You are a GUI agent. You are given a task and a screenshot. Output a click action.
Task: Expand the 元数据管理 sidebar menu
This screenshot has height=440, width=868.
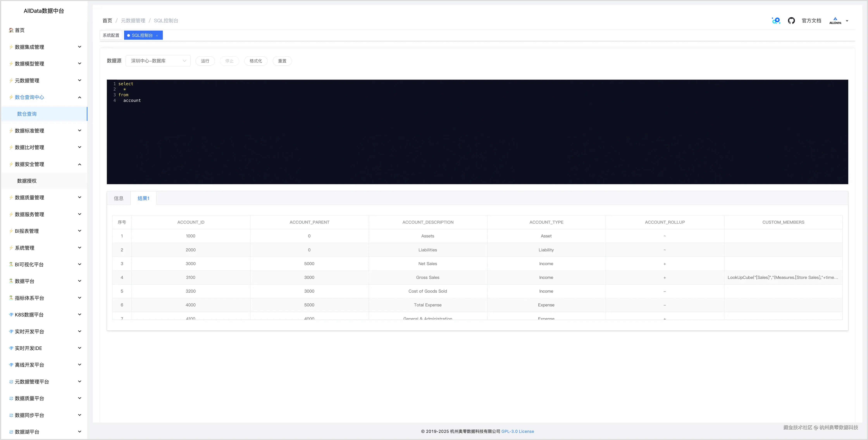click(x=79, y=80)
